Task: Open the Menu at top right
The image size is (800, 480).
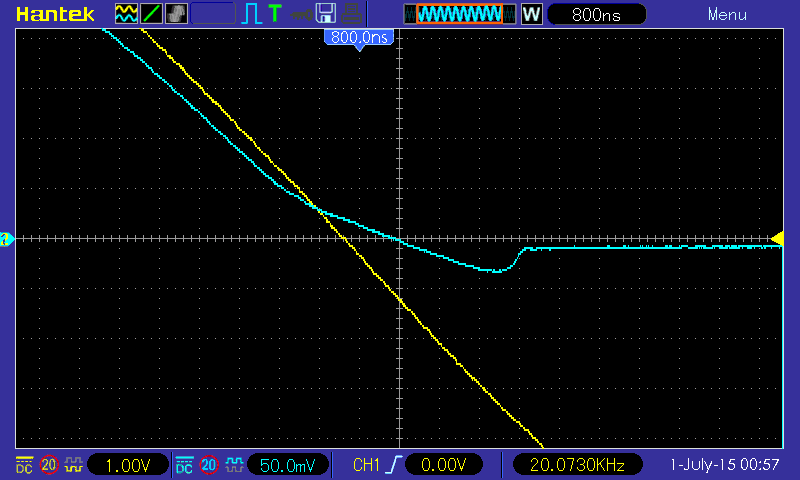Action: (727, 15)
